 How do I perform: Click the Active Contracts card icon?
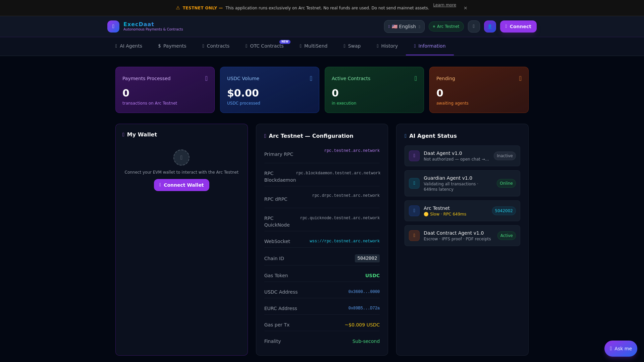416,78
